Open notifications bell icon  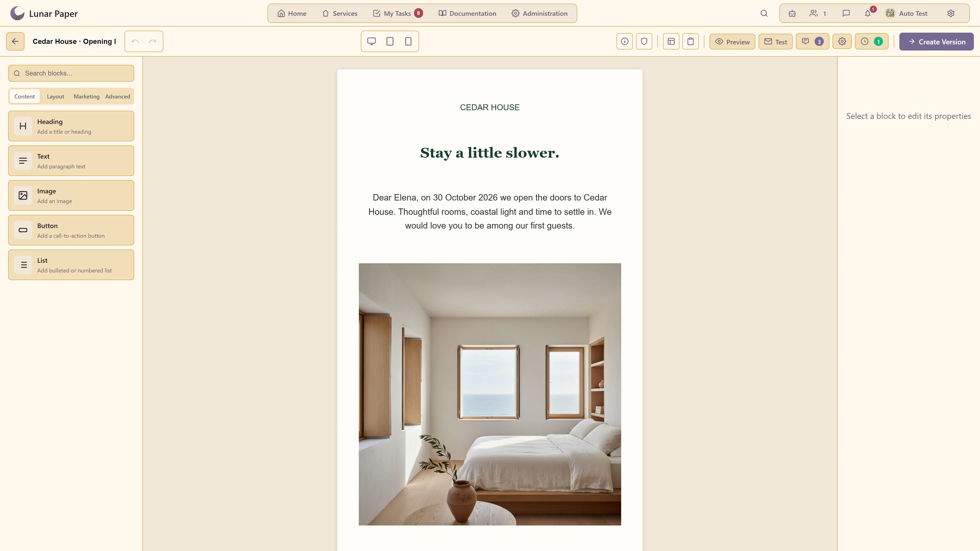868,14
